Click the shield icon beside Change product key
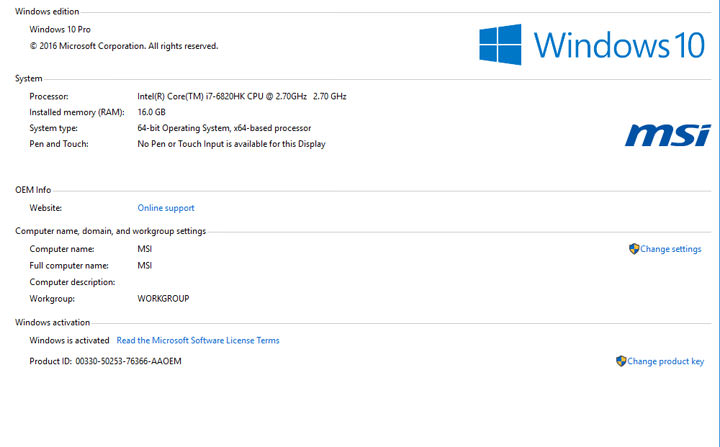The width and height of the screenshot is (720, 447). 621,361
